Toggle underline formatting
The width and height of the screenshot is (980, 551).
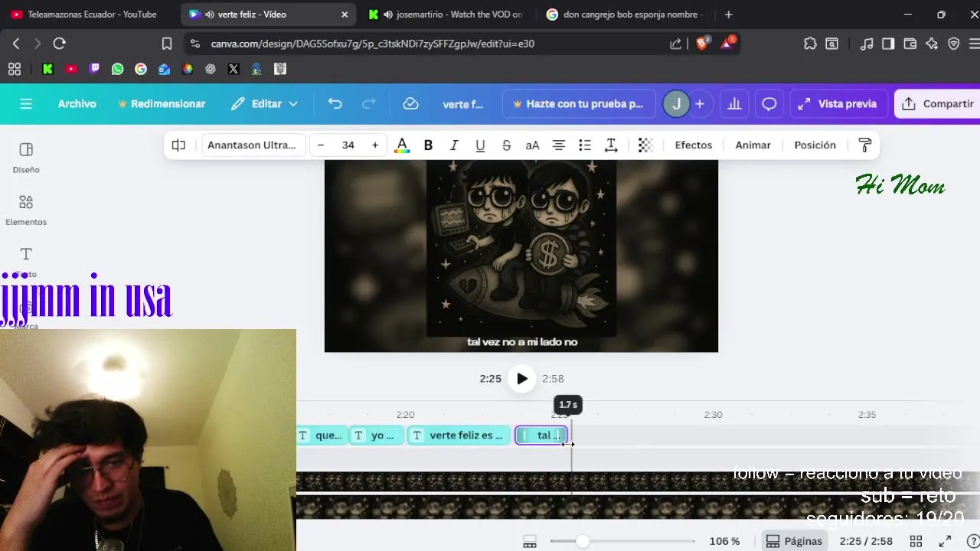tap(480, 145)
